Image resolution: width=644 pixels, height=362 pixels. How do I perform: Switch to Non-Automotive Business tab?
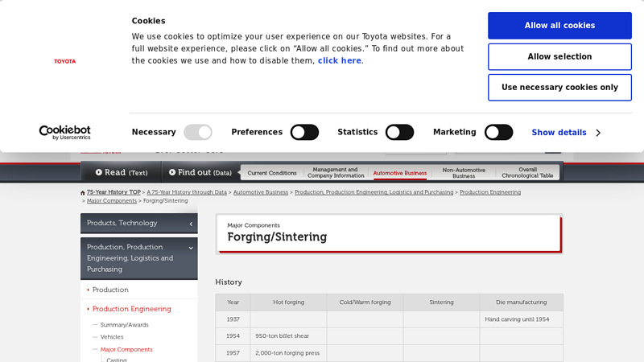pos(464,173)
